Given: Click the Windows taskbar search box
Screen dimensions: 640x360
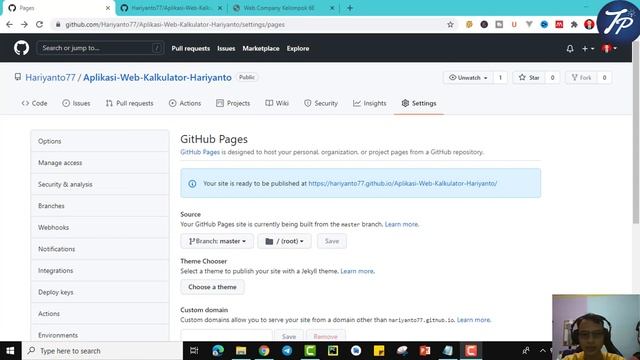Looking at the screenshot, I should click(x=102, y=351).
